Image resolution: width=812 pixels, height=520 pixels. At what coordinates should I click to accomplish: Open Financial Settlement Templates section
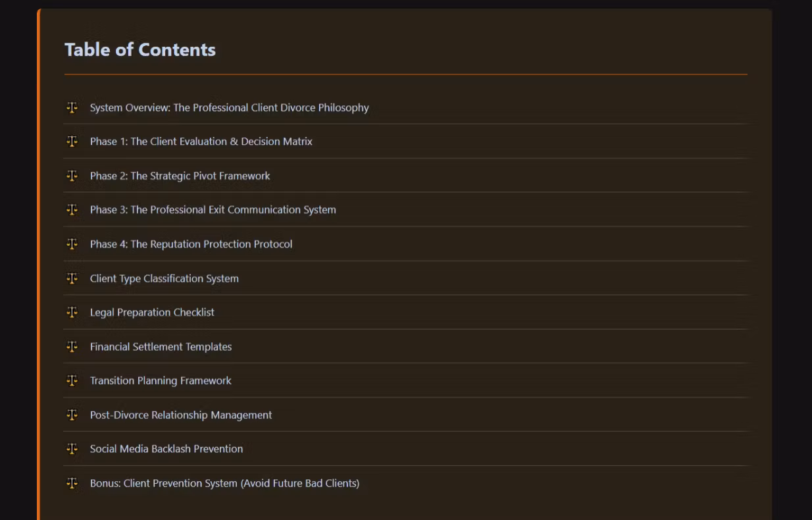[x=161, y=347]
